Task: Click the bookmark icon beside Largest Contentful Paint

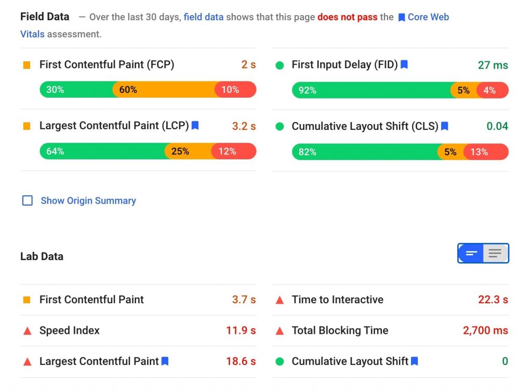Action: [195, 126]
